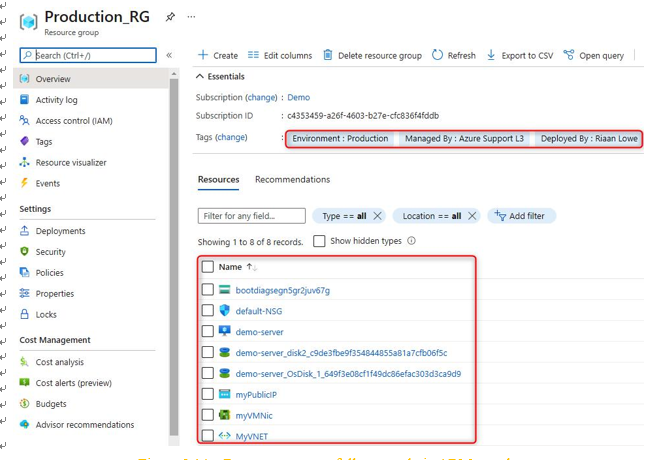This screenshot has width=672, height=460.
Task: Click the myVMNic network interface icon
Action: (225, 415)
